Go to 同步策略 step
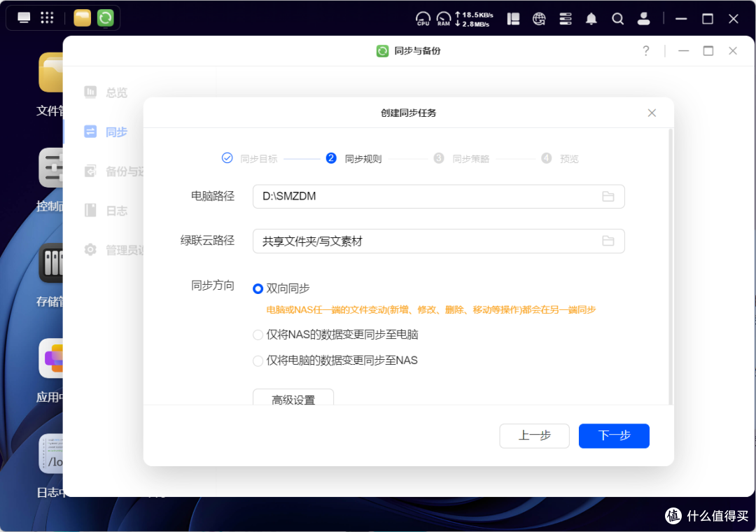This screenshot has width=756, height=532. pyautogui.click(x=461, y=158)
